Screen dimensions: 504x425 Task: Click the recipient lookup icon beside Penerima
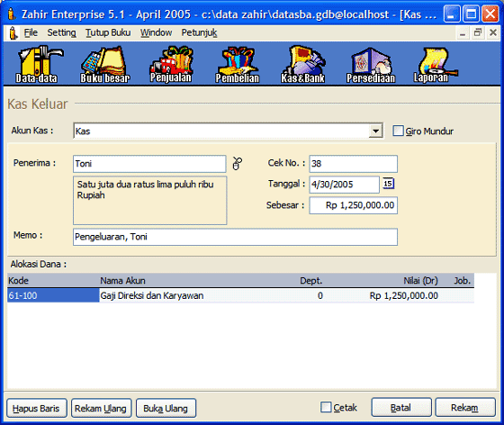point(238,164)
